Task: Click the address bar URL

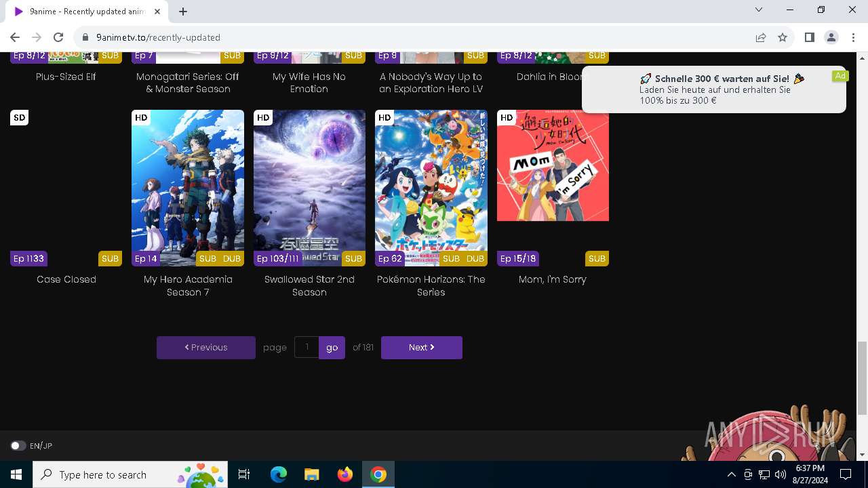Action: (158, 37)
